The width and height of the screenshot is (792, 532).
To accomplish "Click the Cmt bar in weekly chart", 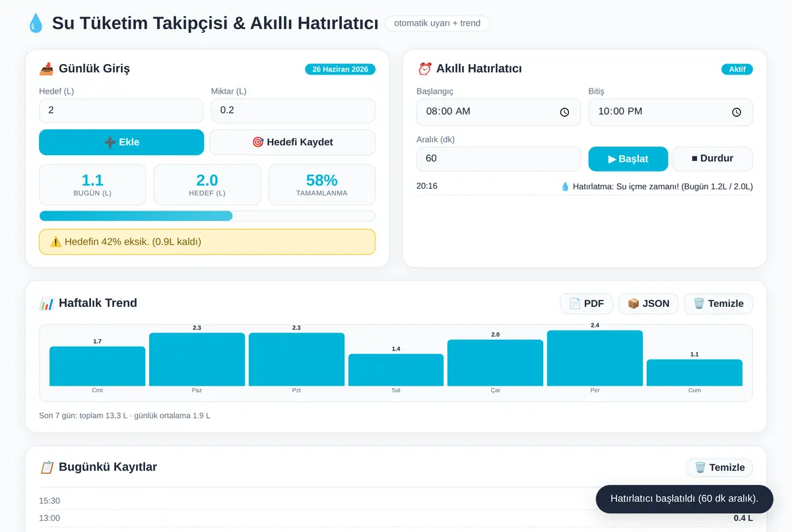I will click(x=97, y=366).
